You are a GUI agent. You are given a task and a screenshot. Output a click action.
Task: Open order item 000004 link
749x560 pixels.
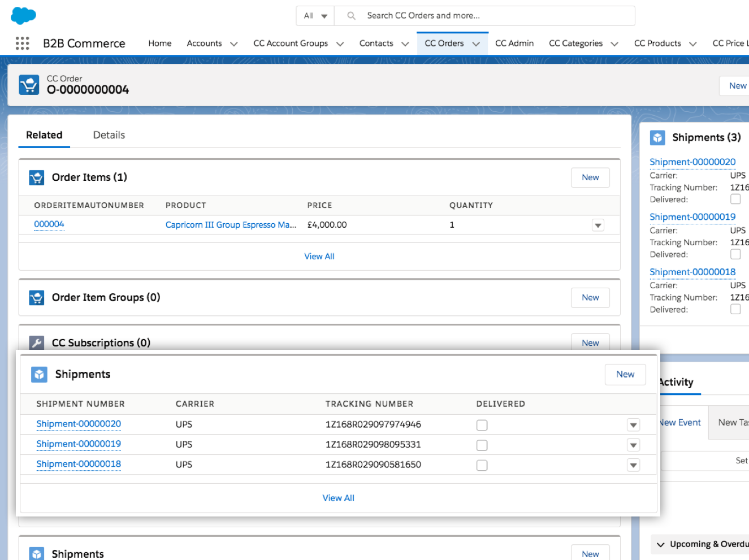tap(49, 224)
